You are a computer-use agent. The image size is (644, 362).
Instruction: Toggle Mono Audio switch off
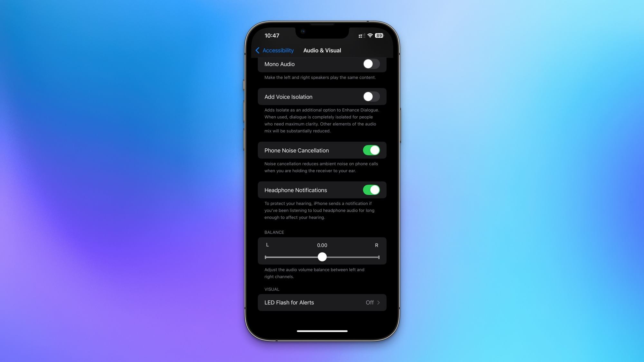tap(371, 64)
